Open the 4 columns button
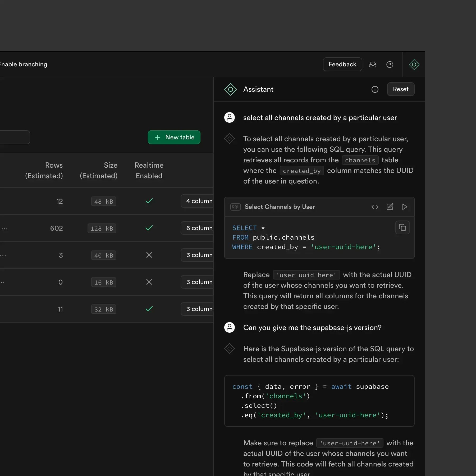Screen dimensions: 476x476 (x=197, y=201)
